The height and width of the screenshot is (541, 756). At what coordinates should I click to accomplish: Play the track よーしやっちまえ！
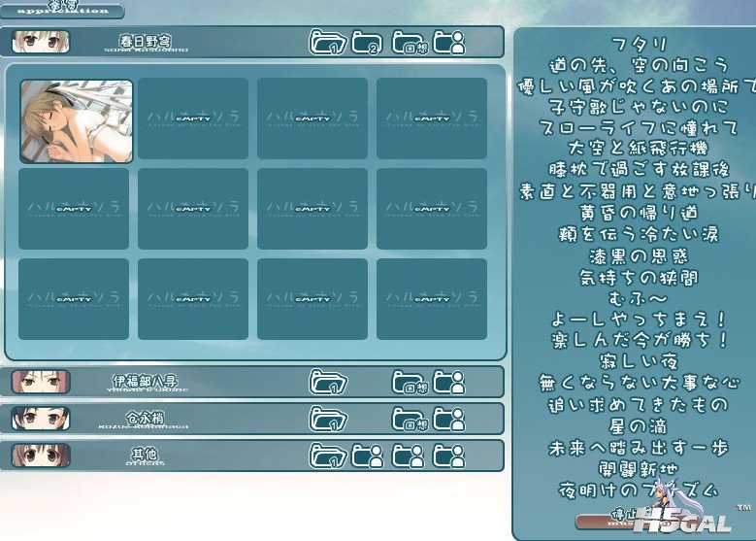pyautogui.click(x=639, y=320)
